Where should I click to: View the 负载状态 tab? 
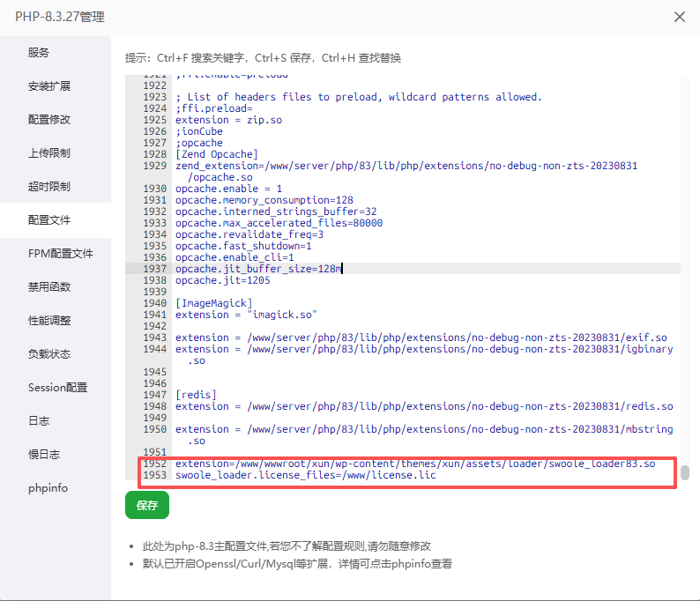(49, 354)
